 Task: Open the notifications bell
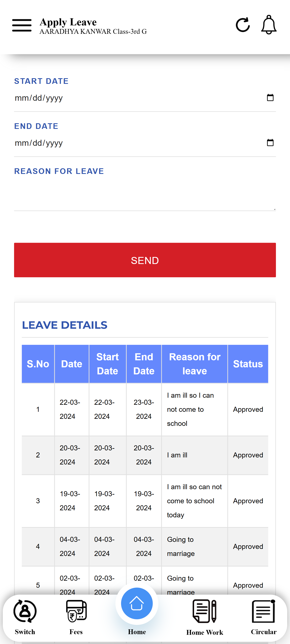coord(269,25)
